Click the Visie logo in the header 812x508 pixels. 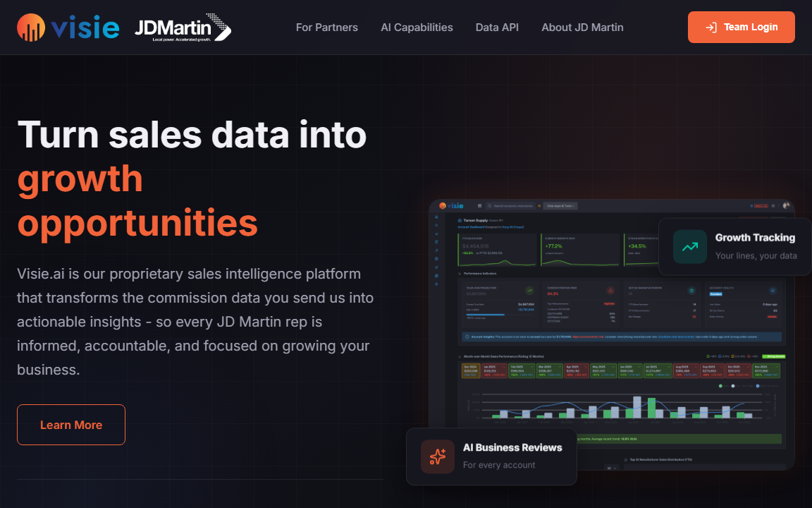coord(68,28)
